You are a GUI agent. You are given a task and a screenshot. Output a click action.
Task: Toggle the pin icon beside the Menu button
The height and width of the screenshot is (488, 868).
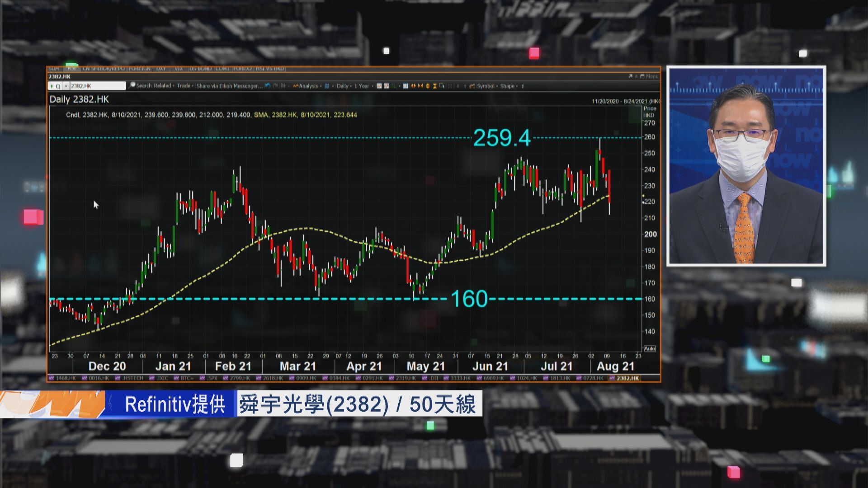(636, 76)
